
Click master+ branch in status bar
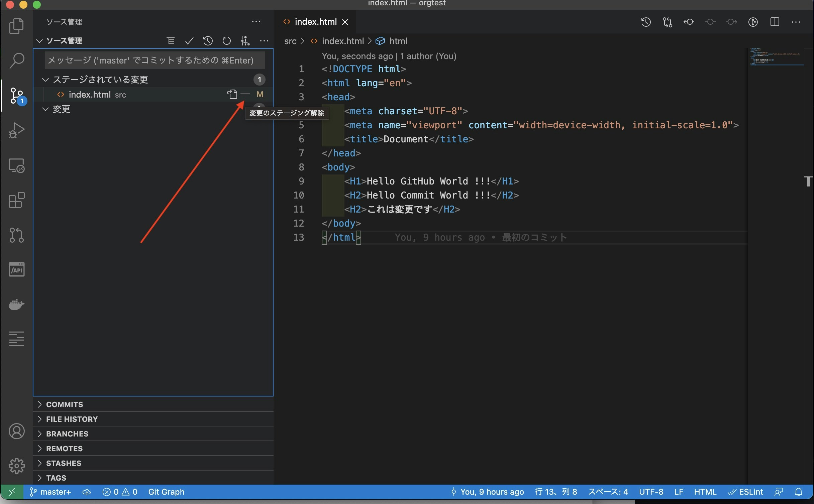51,492
